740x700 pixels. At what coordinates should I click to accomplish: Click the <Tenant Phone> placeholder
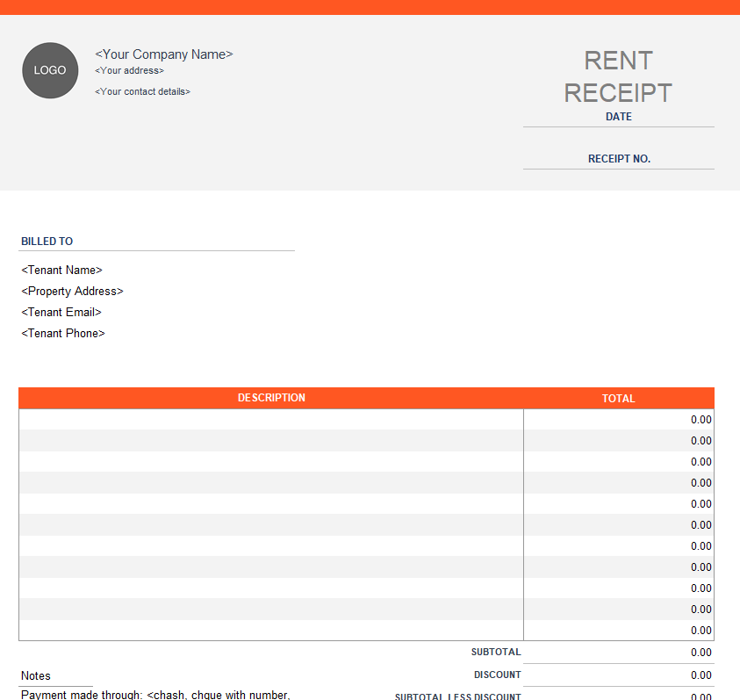pyautogui.click(x=63, y=334)
